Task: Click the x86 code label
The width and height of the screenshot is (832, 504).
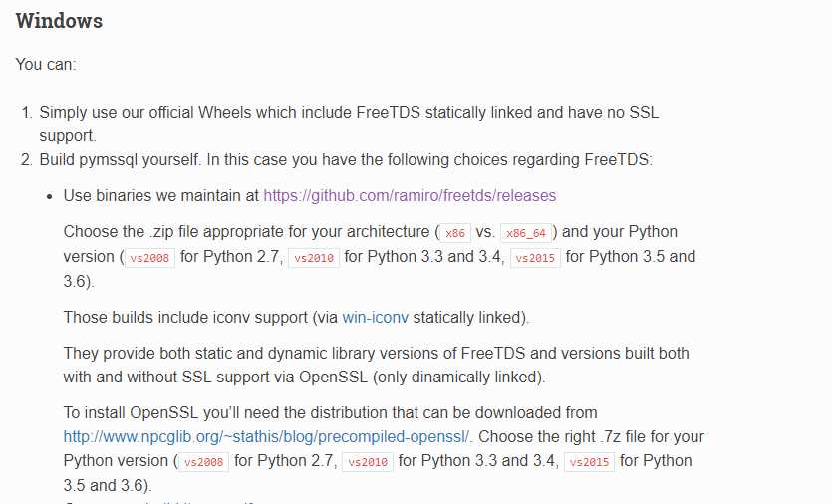Action: tap(455, 233)
